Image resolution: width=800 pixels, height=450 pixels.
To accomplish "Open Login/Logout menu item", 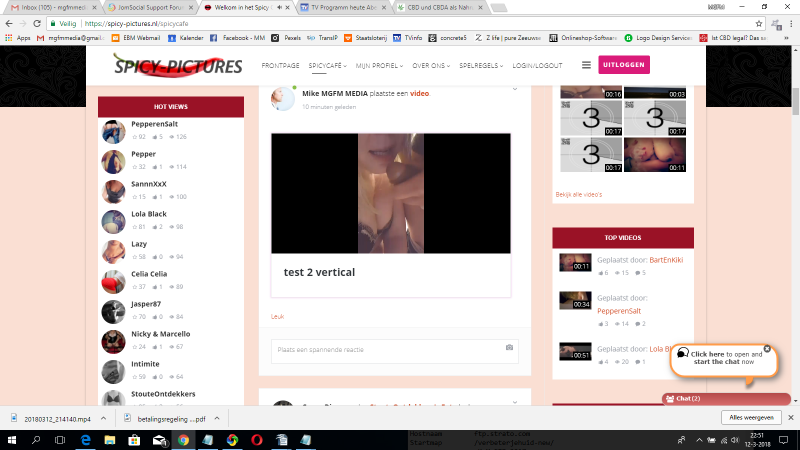I will tap(537, 65).
